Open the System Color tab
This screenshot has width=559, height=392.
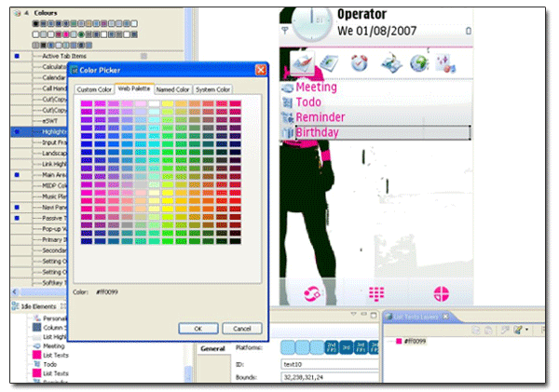click(212, 89)
